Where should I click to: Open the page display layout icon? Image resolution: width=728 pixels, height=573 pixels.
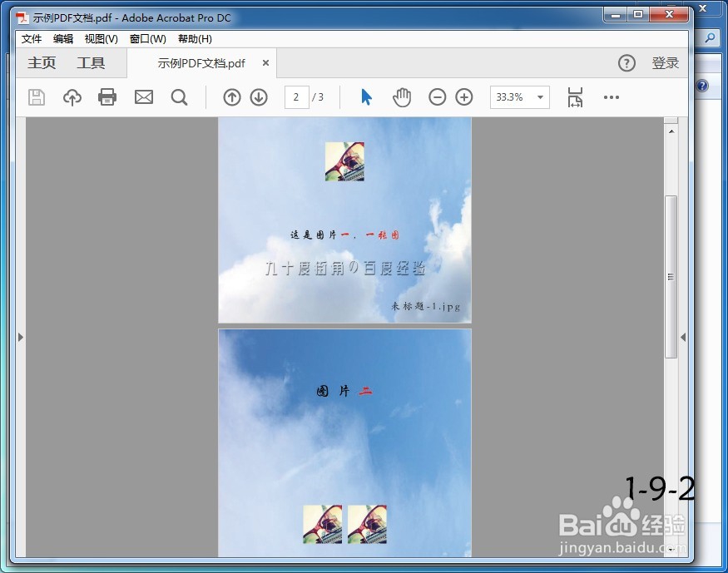click(x=574, y=97)
